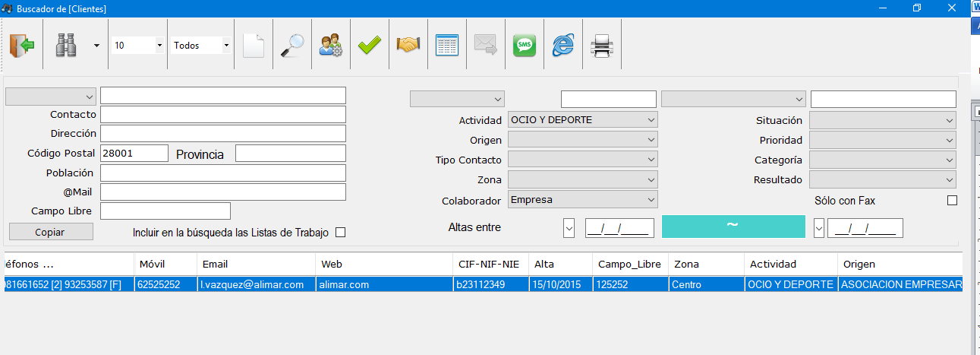
Task: Select the 62525252 mobile number cell
Action: (x=165, y=284)
